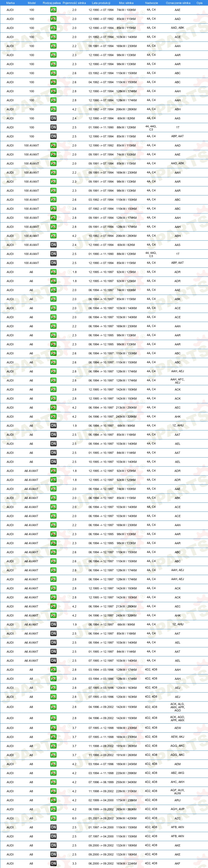Click ON diesel icon in 100 Avant AAS row
Viewport: 208px width, 868px height.
coord(53,245)
